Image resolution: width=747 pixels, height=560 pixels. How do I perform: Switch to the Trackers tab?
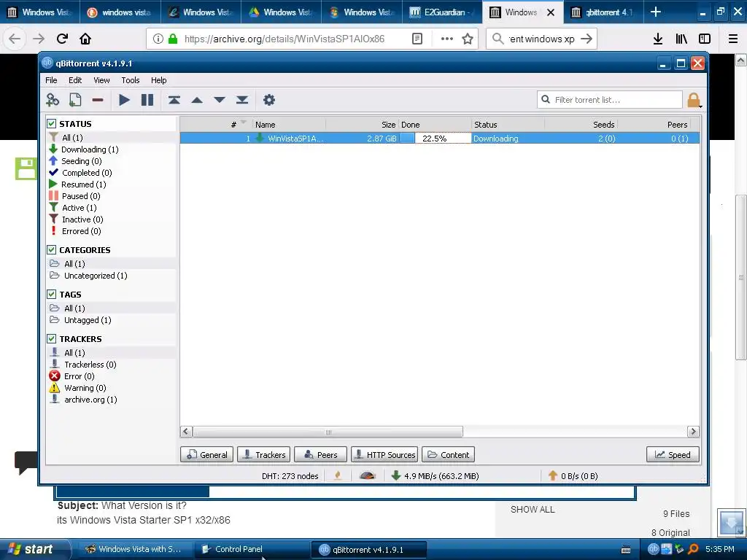[x=264, y=455]
